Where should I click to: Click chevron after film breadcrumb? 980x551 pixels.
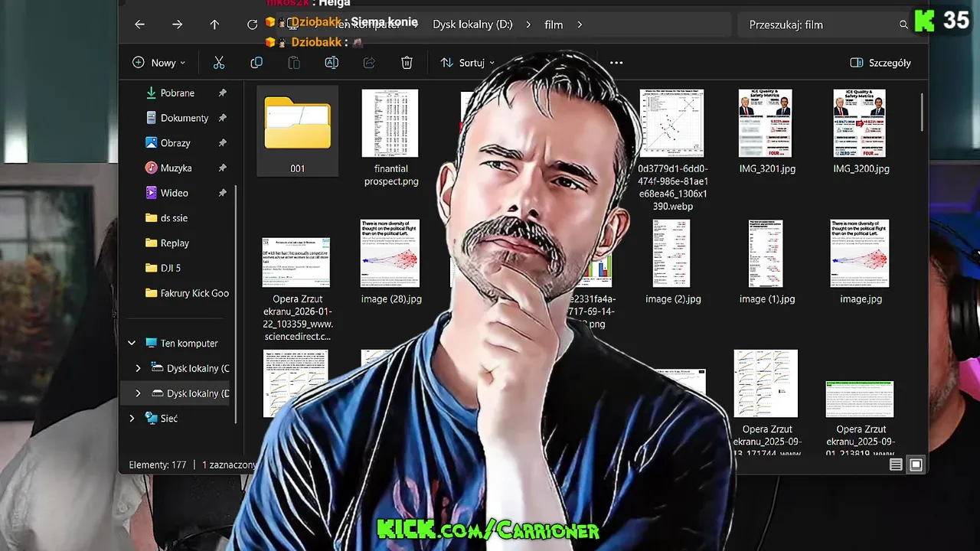[x=580, y=24]
